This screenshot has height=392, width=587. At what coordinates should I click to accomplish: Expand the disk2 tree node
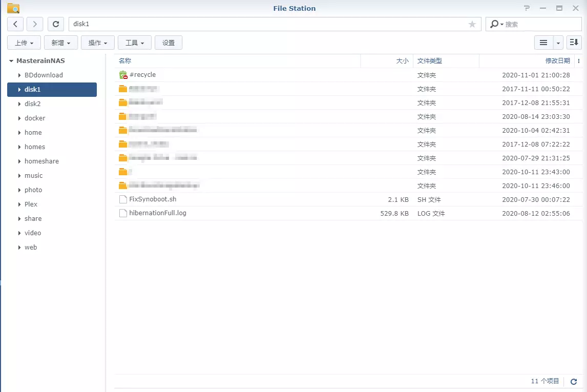19,104
